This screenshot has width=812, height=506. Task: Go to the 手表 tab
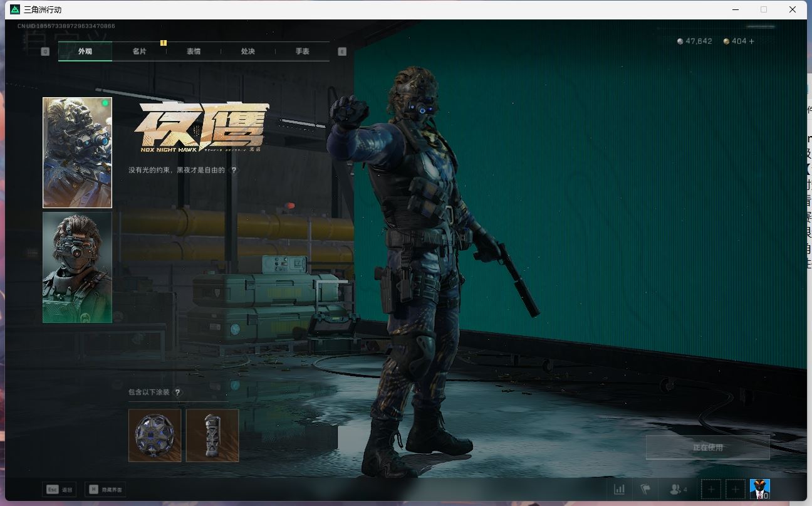pos(303,51)
